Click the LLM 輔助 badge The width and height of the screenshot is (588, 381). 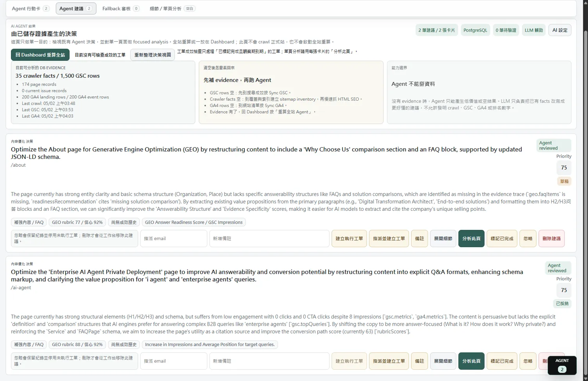point(534,30)
